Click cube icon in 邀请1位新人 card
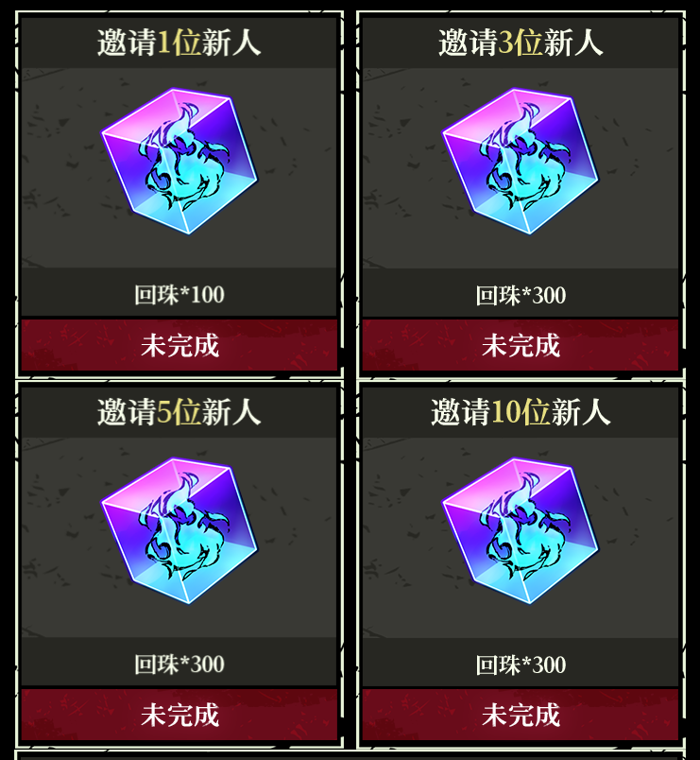700x760 pixels. point(179,162)
